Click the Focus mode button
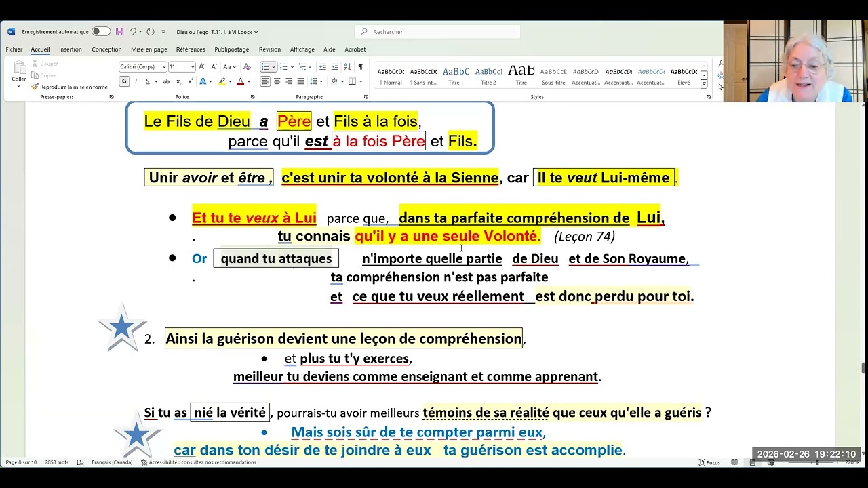The image size is (868, 488). [x=709, y=462]
